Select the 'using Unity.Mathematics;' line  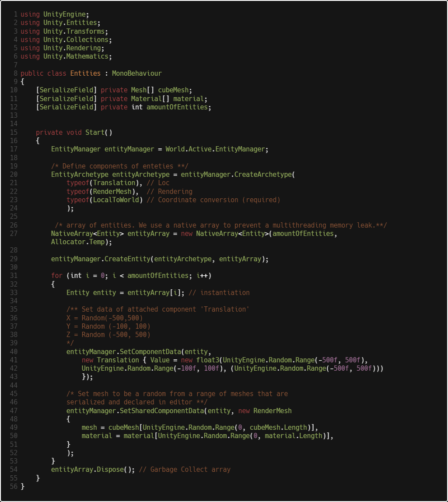coord(66,56)
